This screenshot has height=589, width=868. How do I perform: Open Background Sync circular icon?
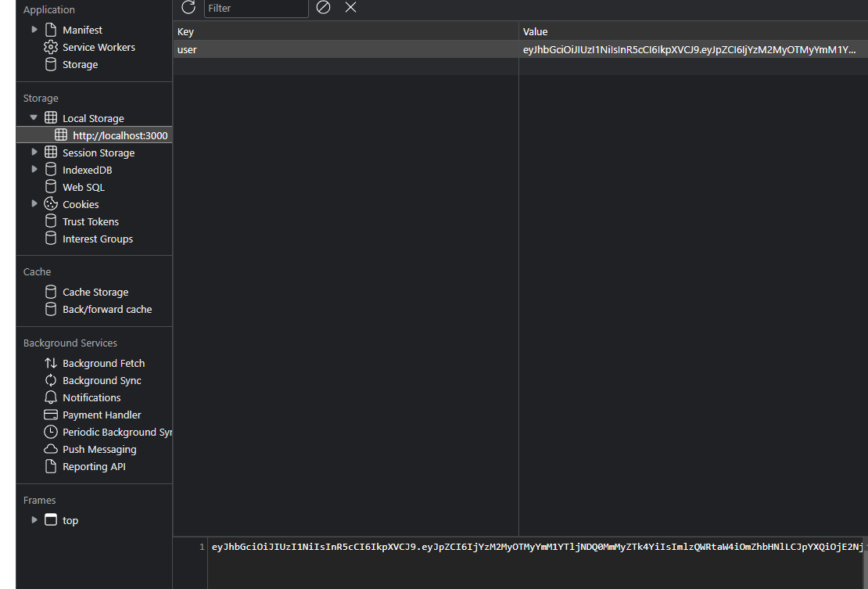coord(50,380)
